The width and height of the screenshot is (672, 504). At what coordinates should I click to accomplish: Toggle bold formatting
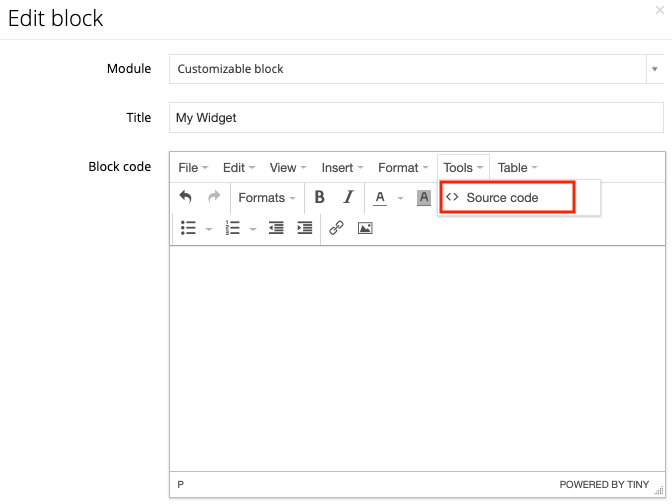(x=320, y=197)
